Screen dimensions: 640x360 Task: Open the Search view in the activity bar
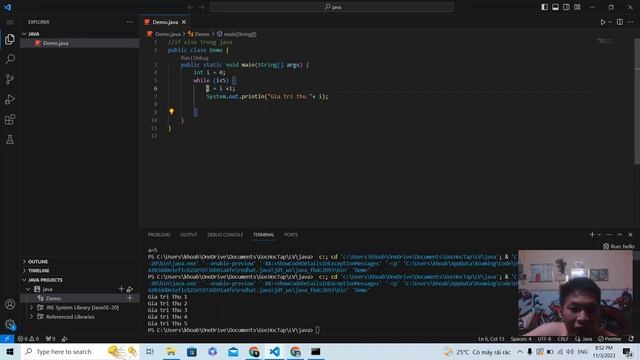(x=10, y=59)
